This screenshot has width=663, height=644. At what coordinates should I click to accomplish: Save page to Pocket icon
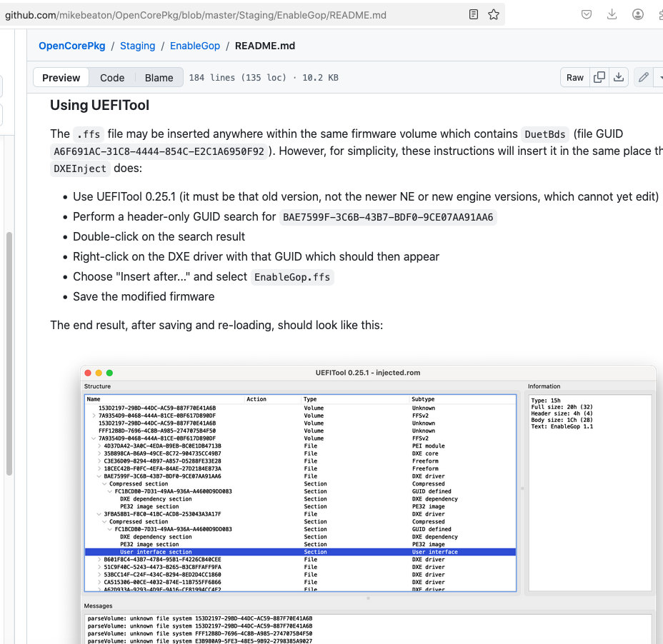(x=586, y=15)
